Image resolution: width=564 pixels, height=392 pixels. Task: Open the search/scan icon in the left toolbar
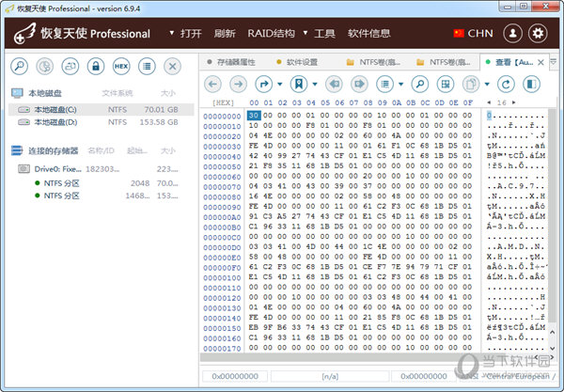(x=19, y=66)
